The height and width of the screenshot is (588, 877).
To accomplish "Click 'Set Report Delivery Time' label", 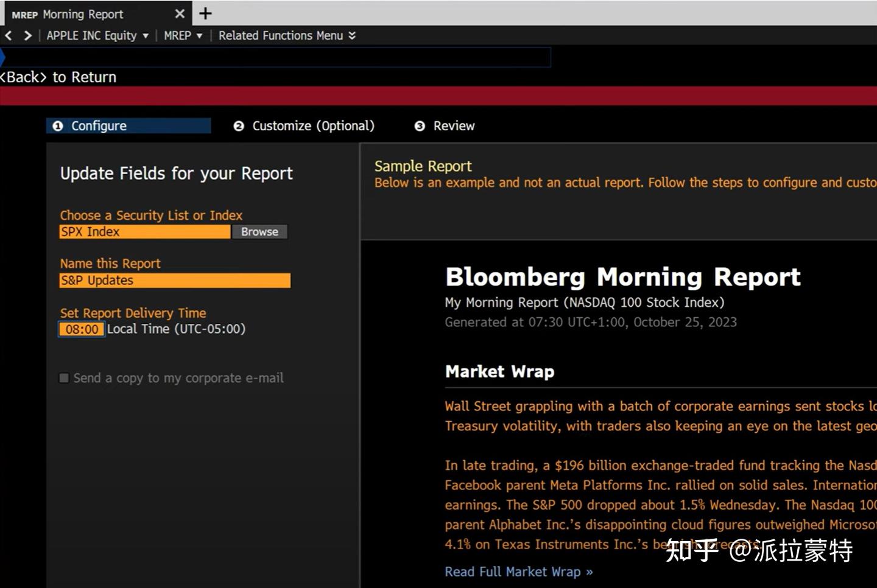I will (x=133, y=313).
